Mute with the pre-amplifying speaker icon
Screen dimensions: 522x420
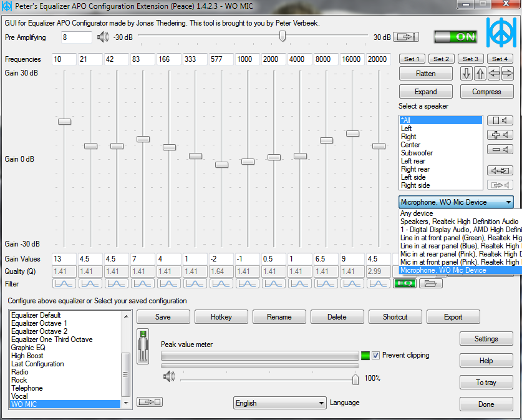coord(103,37)
